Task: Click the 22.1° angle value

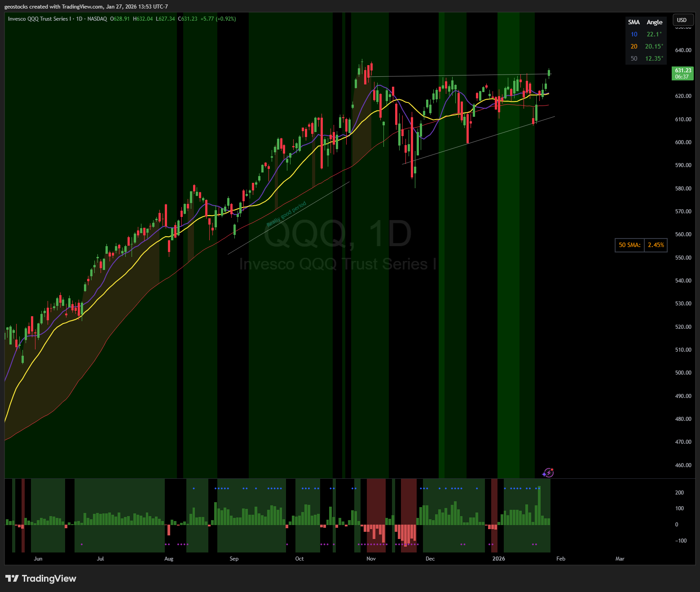Action: pyautogui.click(x=654, y=35)
